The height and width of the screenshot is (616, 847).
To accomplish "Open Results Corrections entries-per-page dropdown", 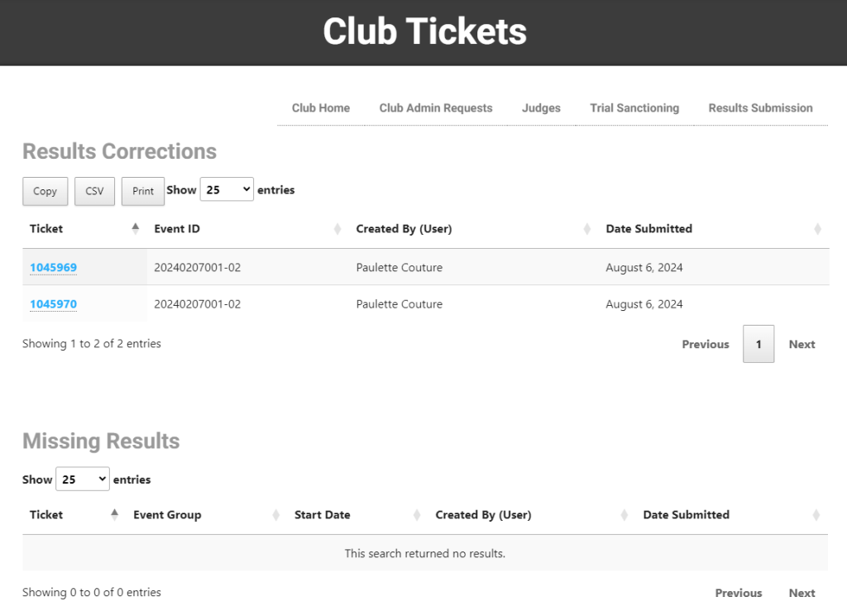I will (227, 190).
